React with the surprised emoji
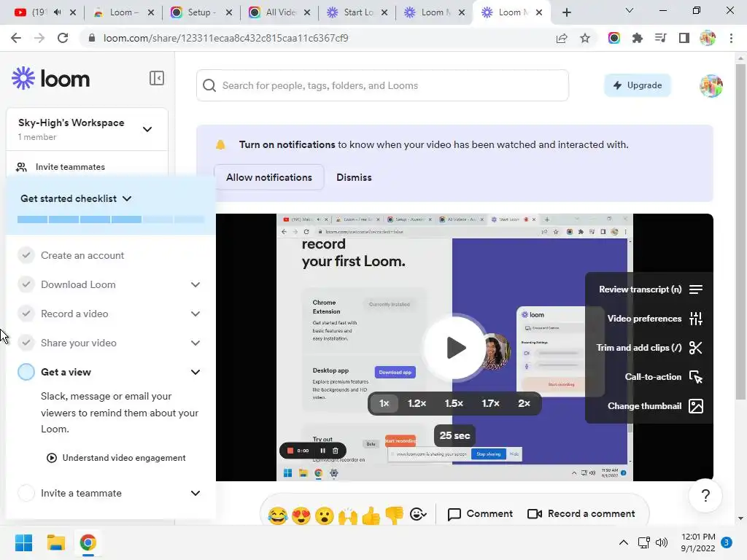Viewport: 747px width, 560px height. click(x=325, y=516)
